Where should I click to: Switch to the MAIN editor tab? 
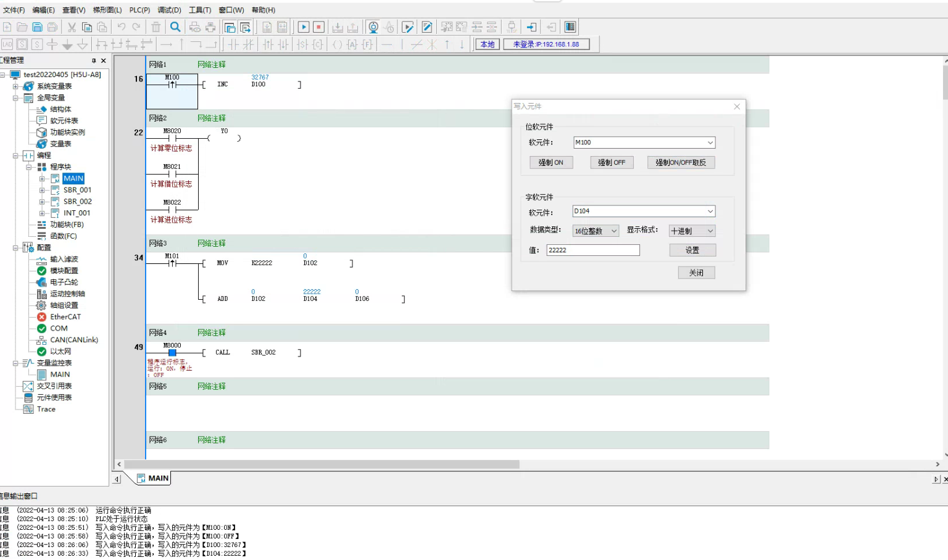pos(152,478)
